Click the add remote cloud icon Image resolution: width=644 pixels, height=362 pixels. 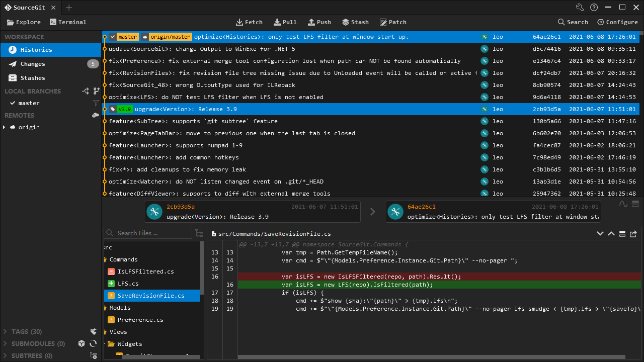pos(96,115)
